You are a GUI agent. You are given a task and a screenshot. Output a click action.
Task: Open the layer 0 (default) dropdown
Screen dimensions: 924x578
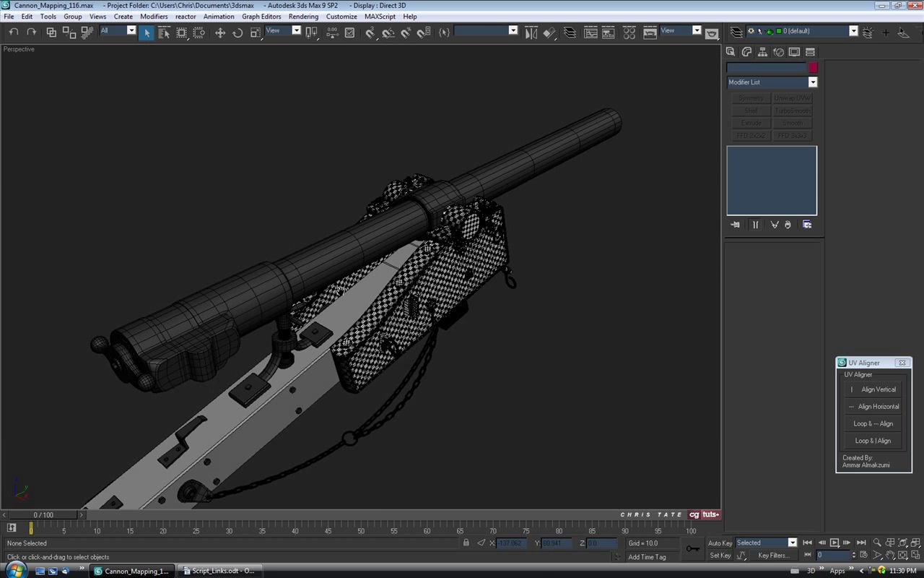click(853, 31)
